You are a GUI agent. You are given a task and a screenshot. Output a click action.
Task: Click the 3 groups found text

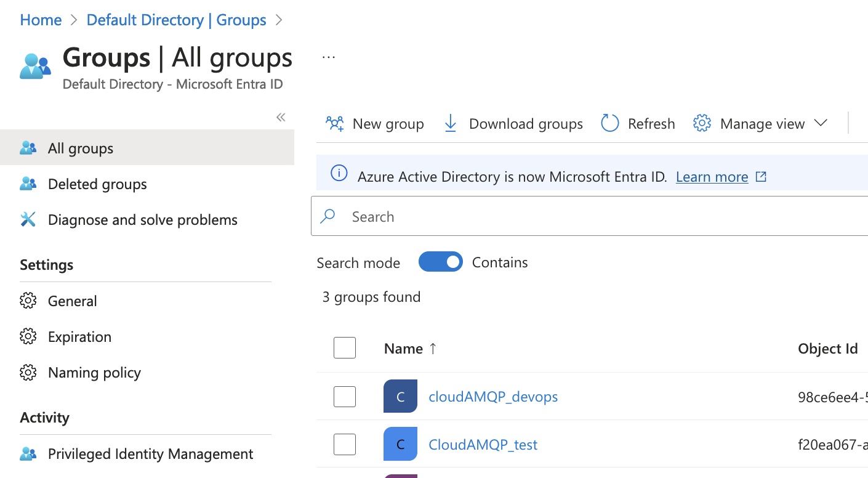[371, 297]
